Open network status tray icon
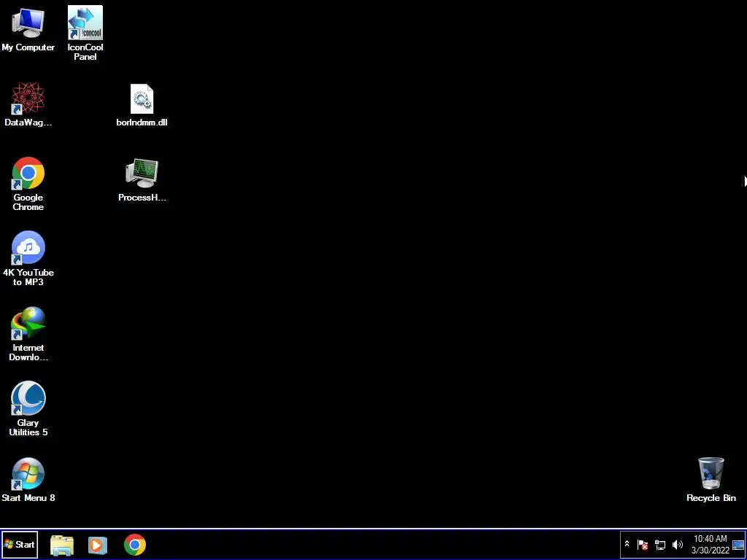 pos(660,544)
